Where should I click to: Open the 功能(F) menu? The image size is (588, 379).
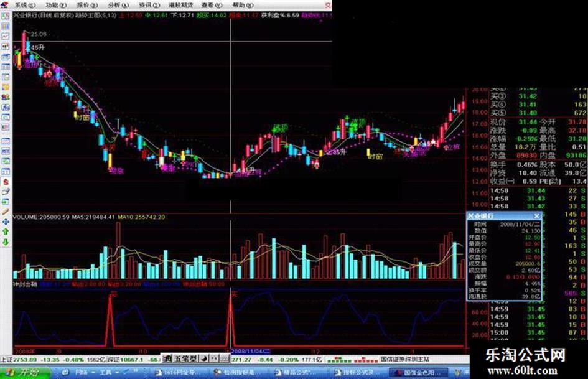tap(56, 5)
